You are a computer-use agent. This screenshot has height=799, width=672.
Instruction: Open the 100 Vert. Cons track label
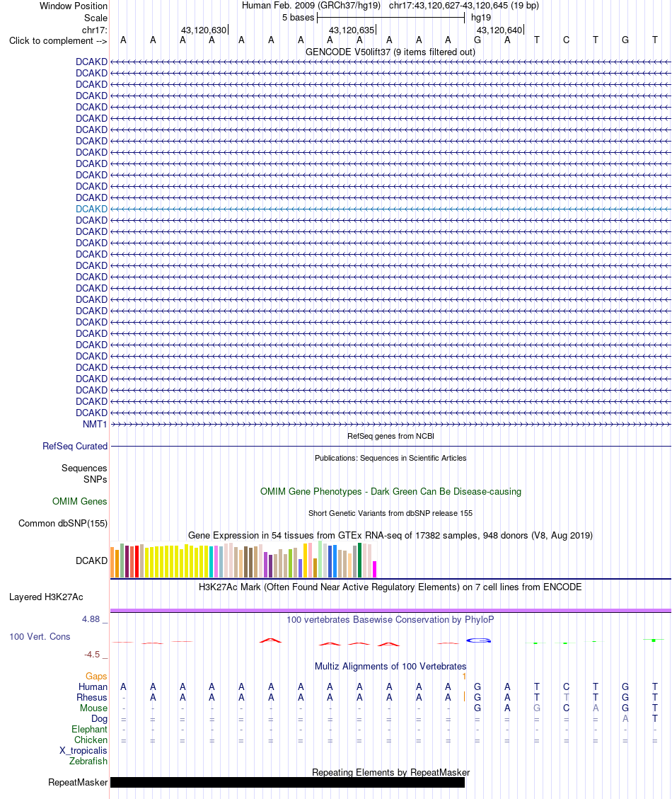click(x=40, y=636)
